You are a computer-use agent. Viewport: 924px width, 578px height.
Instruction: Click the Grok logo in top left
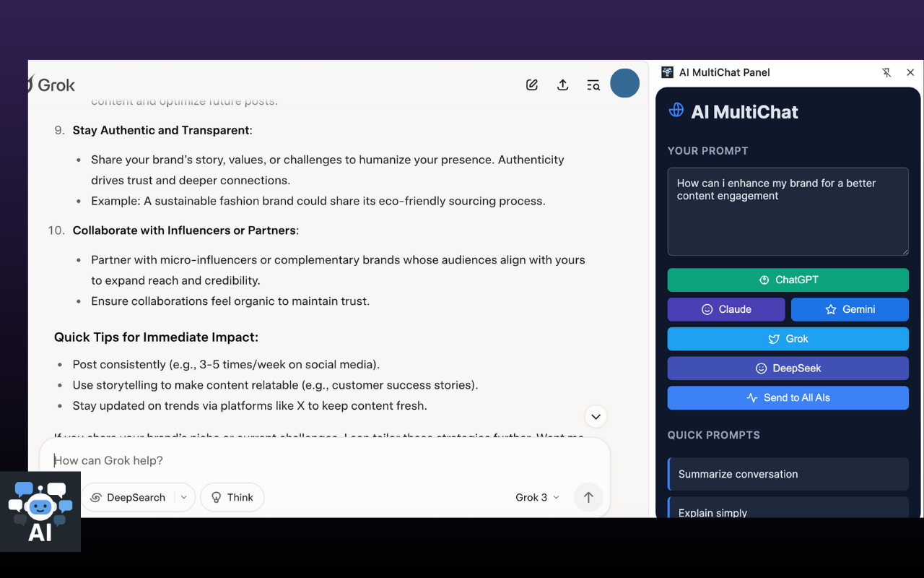tap(51, 85)
